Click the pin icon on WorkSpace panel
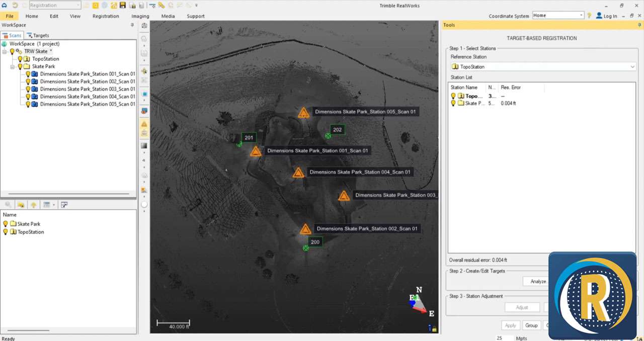 pyautogui.click(x=132, y=25)
